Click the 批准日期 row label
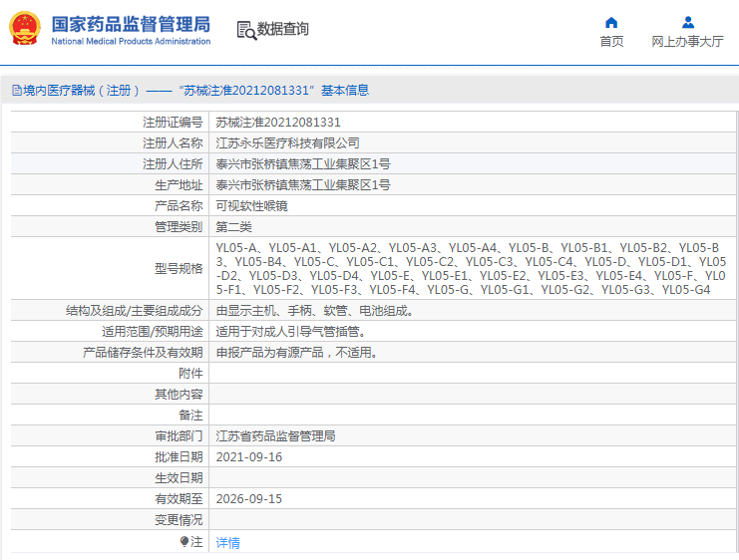This screenshot has width=739, height=560. pos(179,457)
